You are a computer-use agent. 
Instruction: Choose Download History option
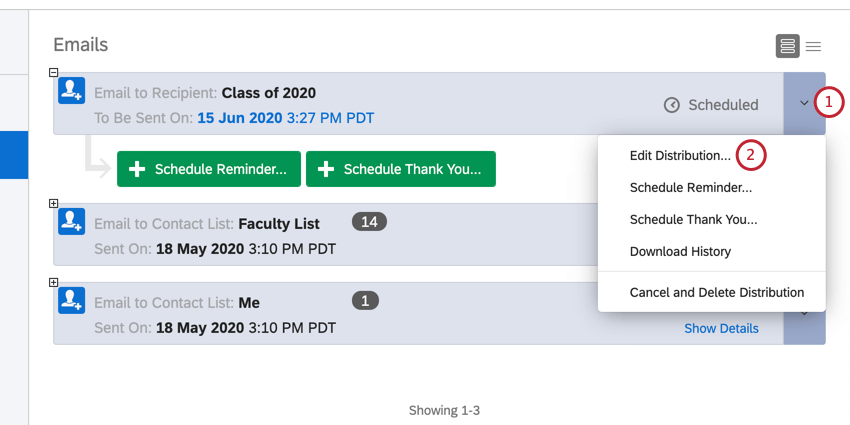pos(680,251)
